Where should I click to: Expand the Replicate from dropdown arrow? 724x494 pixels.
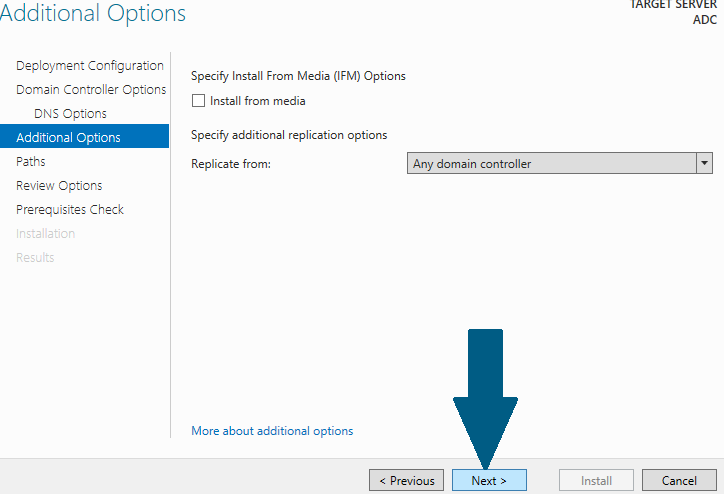[x=704, y=163]
